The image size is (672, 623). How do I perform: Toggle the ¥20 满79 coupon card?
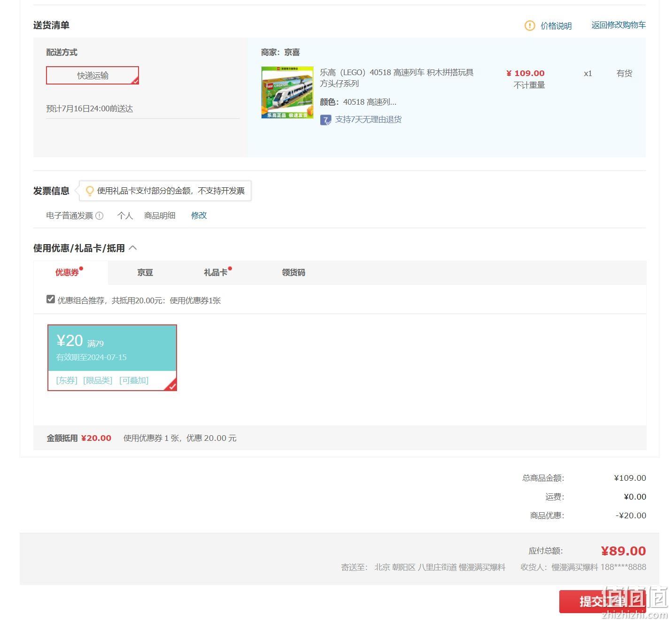(x=112, y=358)
